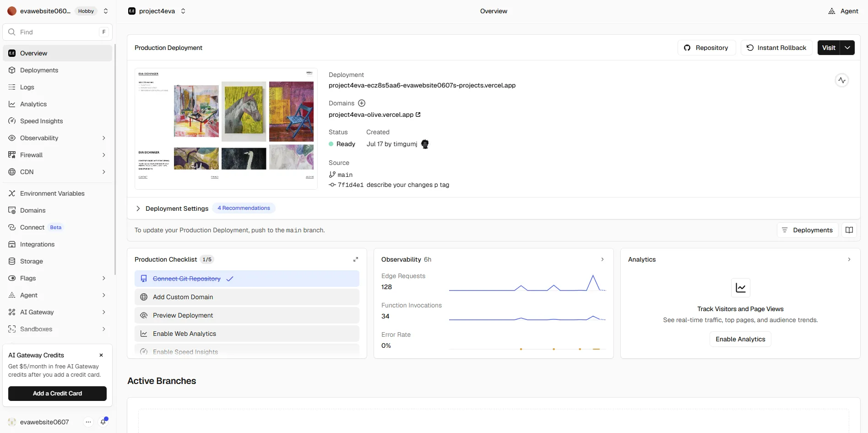
Task: Open Analytics panel arrow
Action: coord(849,259)
